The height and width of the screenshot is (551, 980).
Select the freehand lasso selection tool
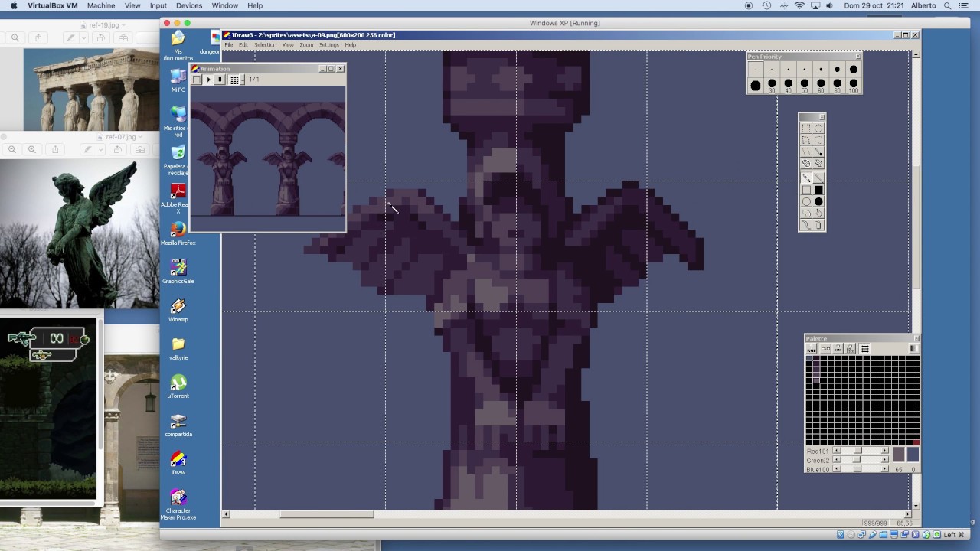pos(818,140)
